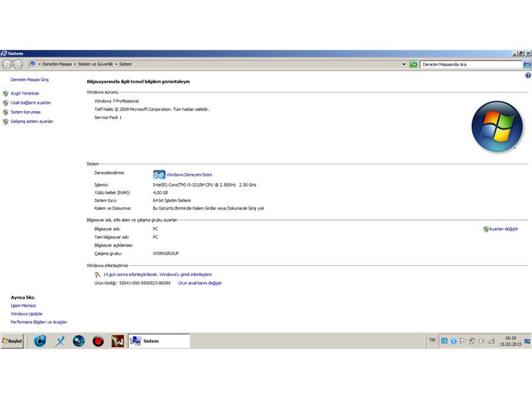Activate Windows now via 14 gün link
Screen dimensions: 532x399
(x=158, y=275)
